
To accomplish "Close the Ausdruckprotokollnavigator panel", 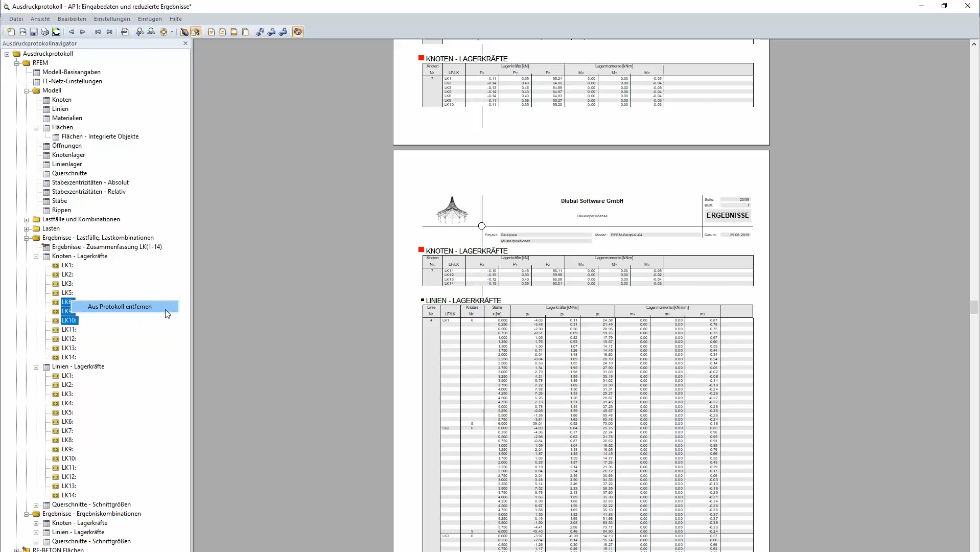I will pyautogui.click(x=185, y=43).
